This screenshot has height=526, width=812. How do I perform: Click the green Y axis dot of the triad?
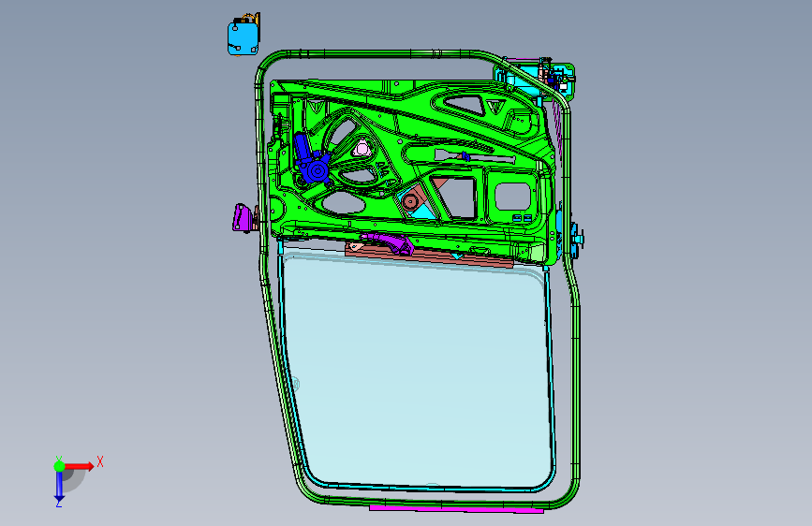tap(59, 466)
